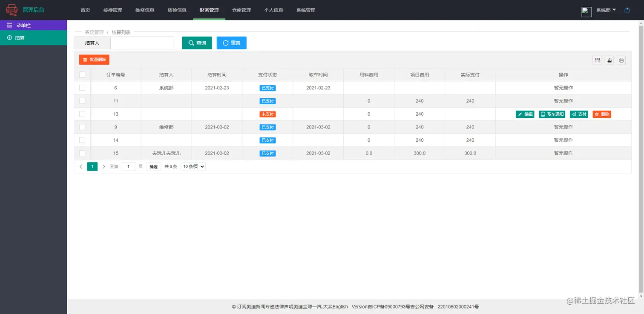Click the 查询 search button
The height and width of the screenshot is (314, 644).
[197, 43]
